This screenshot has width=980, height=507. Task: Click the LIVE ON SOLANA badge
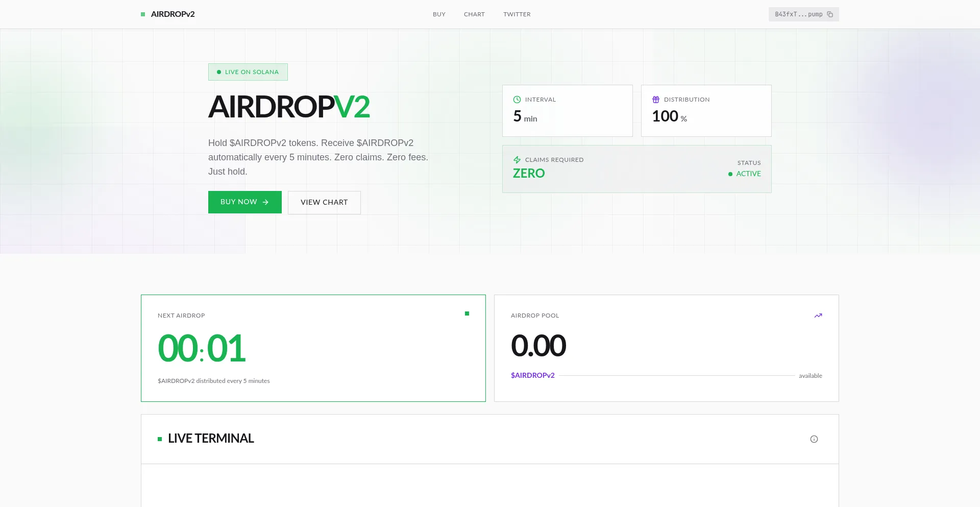[248, 72]
